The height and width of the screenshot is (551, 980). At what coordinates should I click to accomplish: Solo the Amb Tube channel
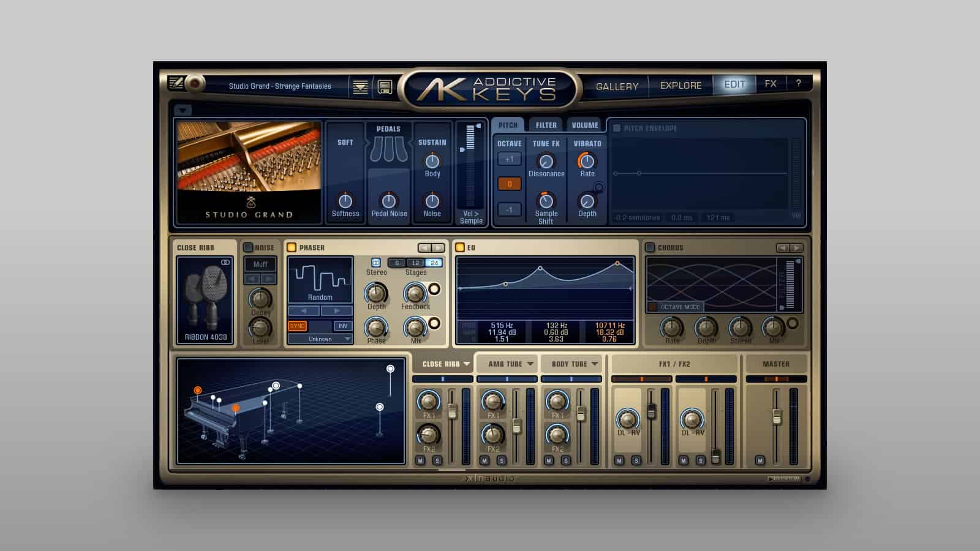coord(502,460)
